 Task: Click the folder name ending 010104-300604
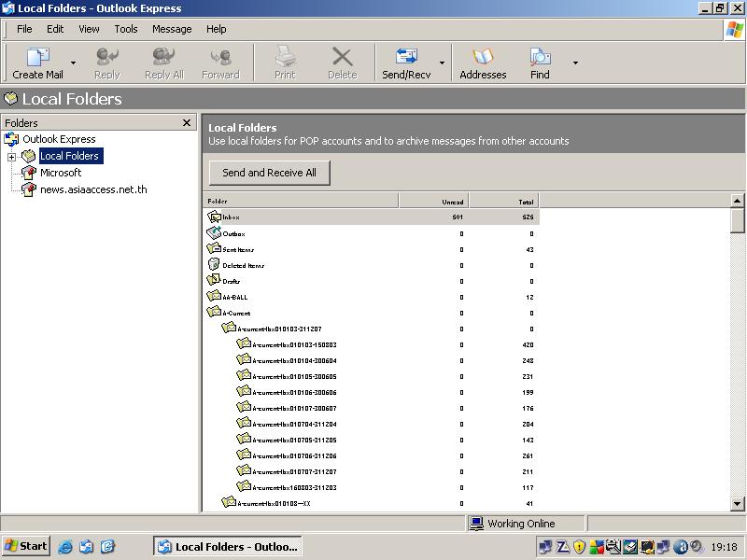click(294, 360)
